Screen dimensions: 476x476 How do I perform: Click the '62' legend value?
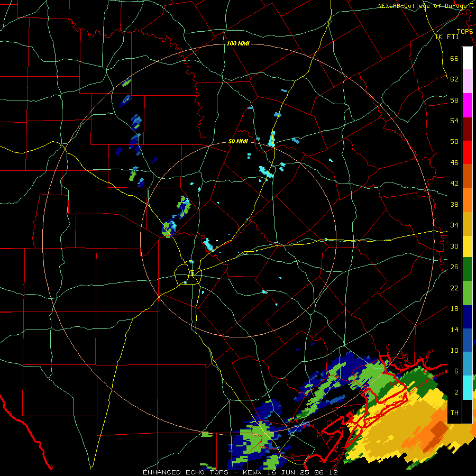pos(454,79)
